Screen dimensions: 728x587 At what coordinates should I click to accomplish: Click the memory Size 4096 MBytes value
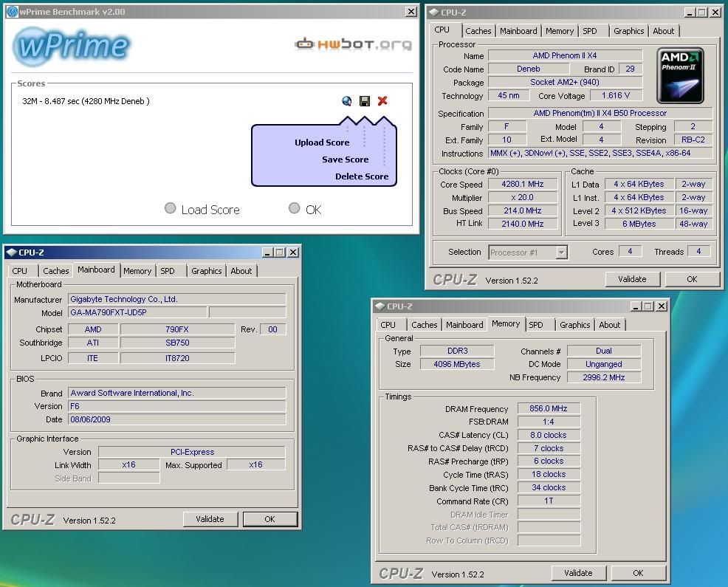(x=457, y=364)
